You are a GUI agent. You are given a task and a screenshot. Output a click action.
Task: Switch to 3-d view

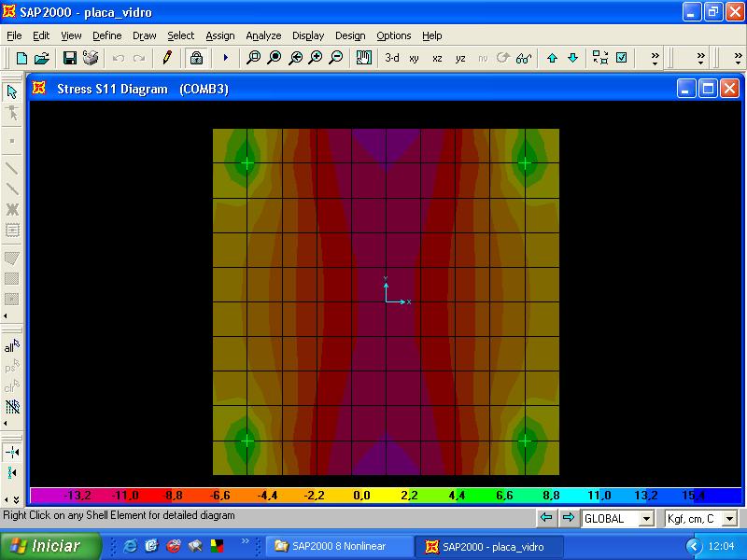pos(392,58)
